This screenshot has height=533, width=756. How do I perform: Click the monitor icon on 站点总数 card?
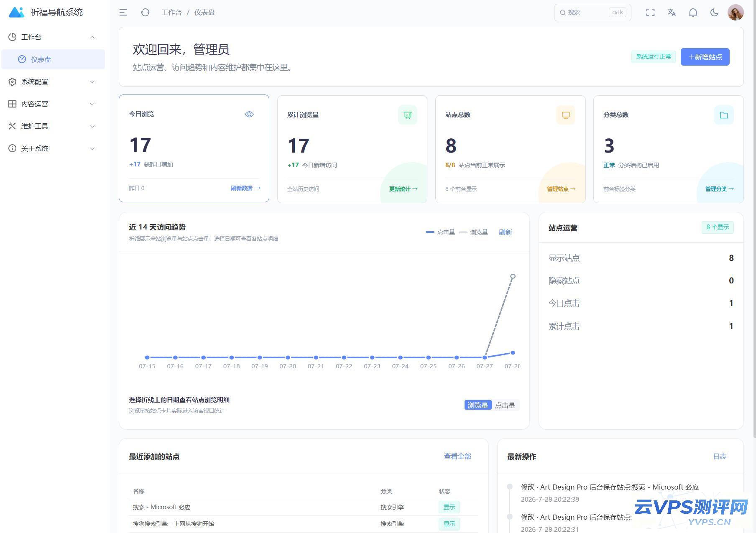[566, 115]
